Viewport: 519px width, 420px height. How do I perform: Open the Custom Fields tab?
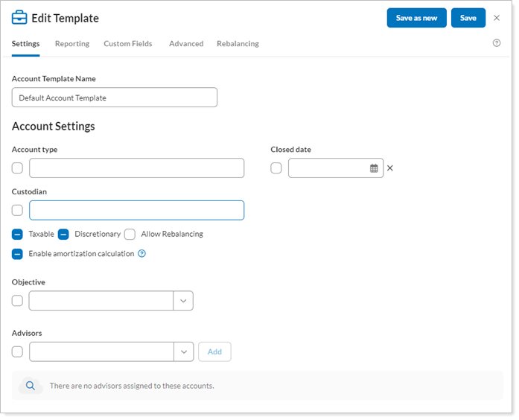128,44
